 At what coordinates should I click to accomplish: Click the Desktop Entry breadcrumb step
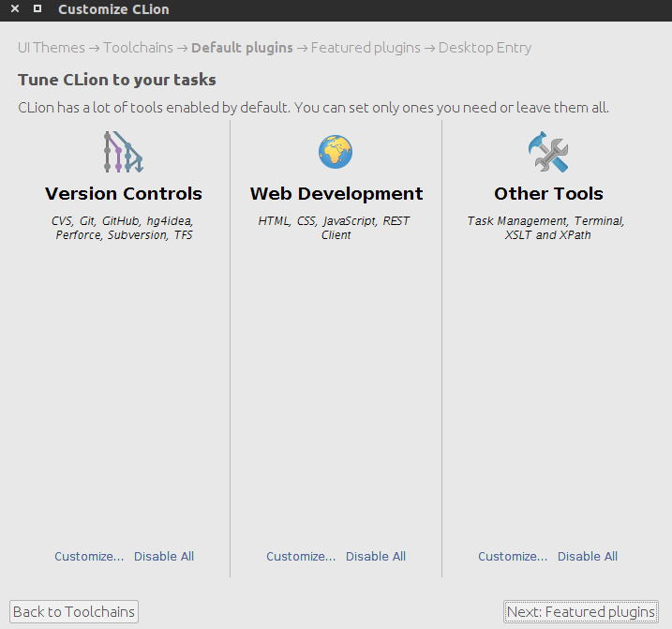tap(485, 48)
